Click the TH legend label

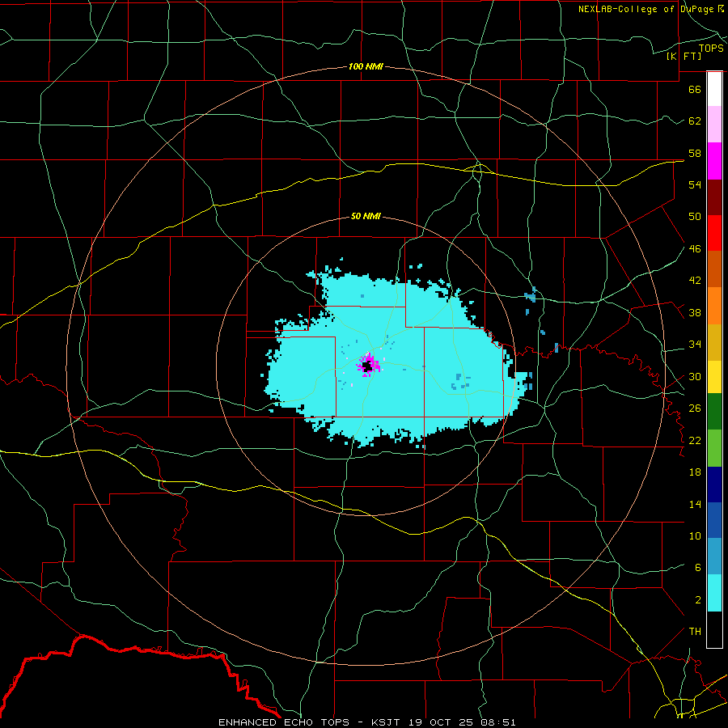click(x=695, y=632)
